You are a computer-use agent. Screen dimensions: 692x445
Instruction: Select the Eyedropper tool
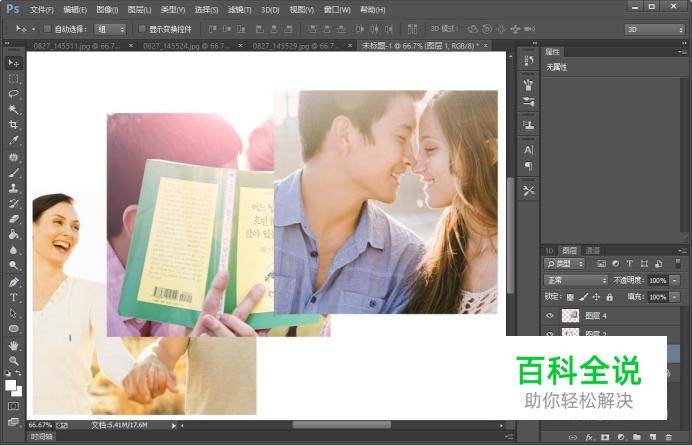click(14, 141)
